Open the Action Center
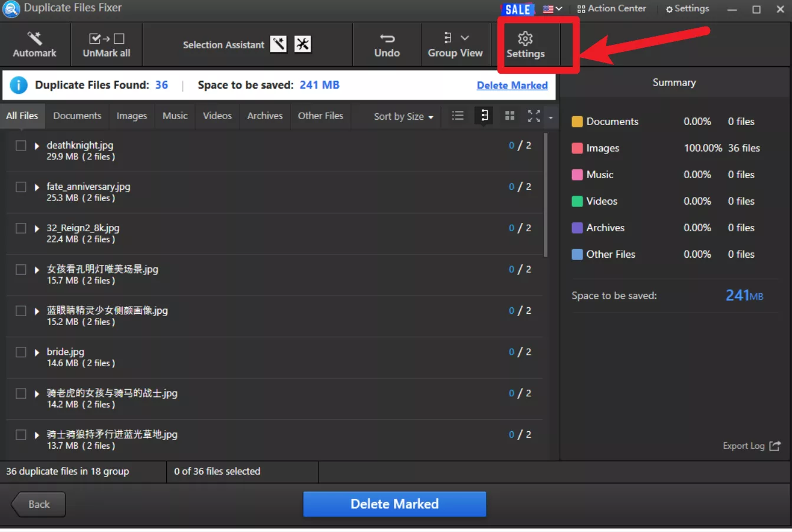The width and height of the screenshot is (792, 532). 612,9
